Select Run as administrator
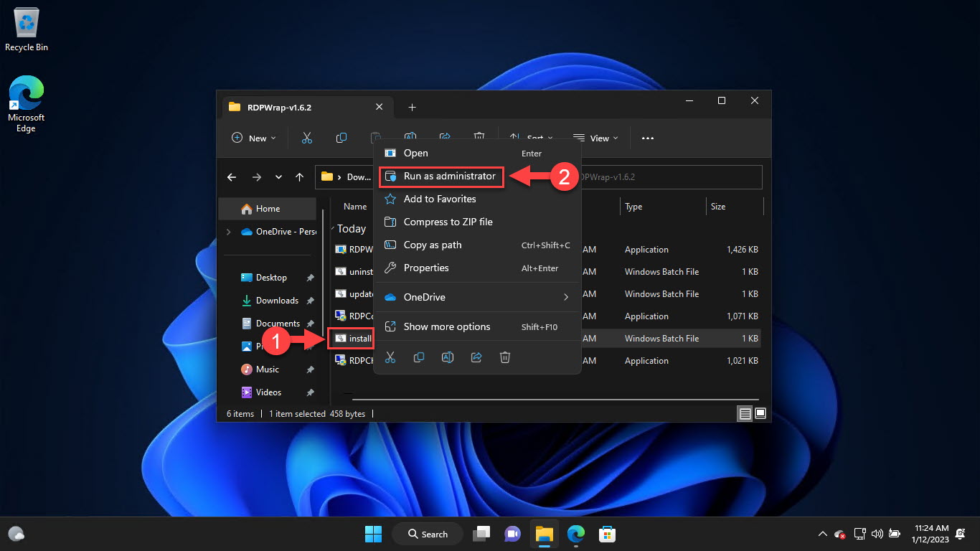Screen dimensions: 980x551 [449, 176]
